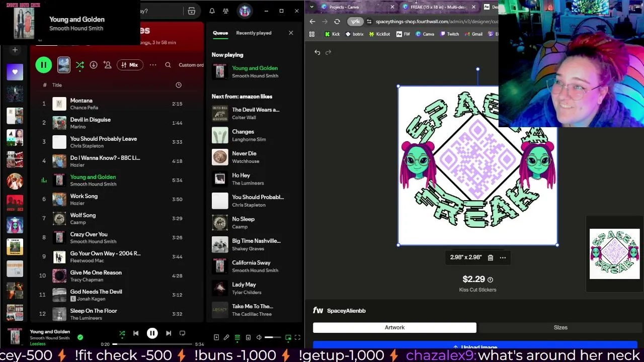Open playlist more options ellipsis
This screenshot has width=644, height=362.
(x=153, y=65)
